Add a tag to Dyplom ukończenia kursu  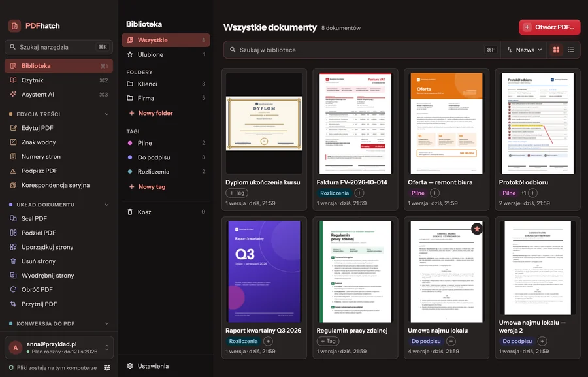(237, 193)
